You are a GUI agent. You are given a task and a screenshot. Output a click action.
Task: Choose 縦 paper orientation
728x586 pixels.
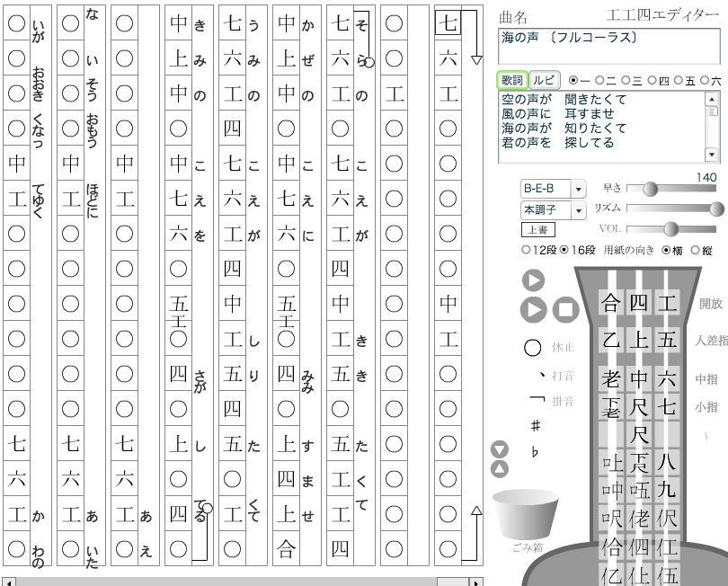coord(695,250)
